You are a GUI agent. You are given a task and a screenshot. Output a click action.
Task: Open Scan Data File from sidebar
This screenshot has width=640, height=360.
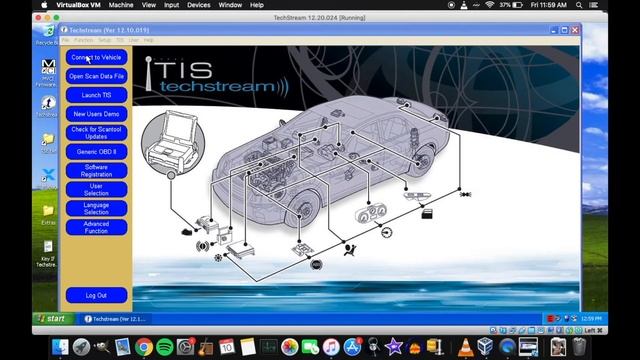pyautogui.click(x=96, y=76)
